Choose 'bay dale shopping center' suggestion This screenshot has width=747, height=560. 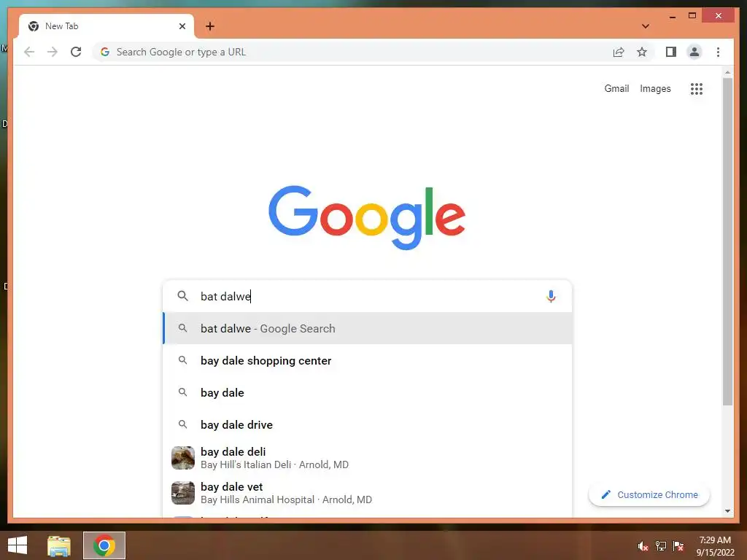(368, 360)
